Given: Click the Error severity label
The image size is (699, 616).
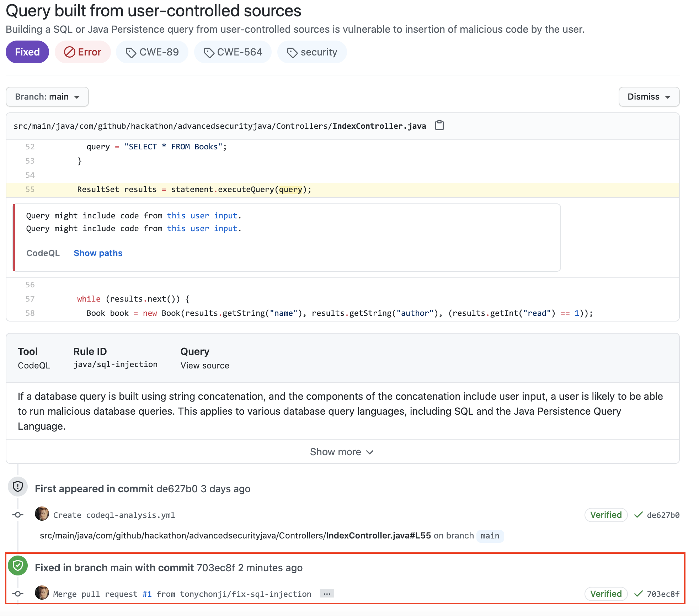Looking at the screenshot, I should (x=83, y=52).
